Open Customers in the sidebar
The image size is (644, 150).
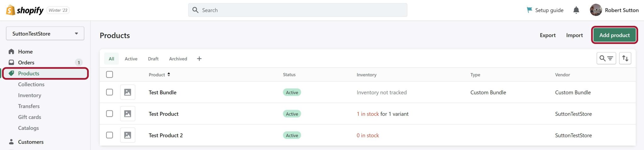[31, 142]
